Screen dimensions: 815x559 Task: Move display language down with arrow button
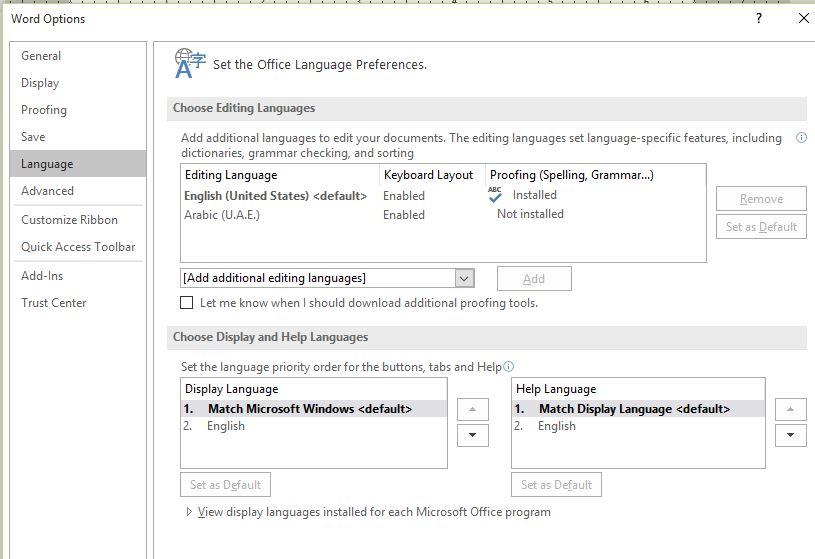point(472,435)
